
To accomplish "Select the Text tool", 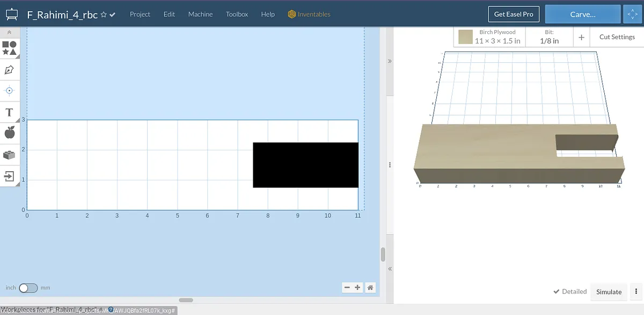I will pyautogui.click(x=9, y=112).
